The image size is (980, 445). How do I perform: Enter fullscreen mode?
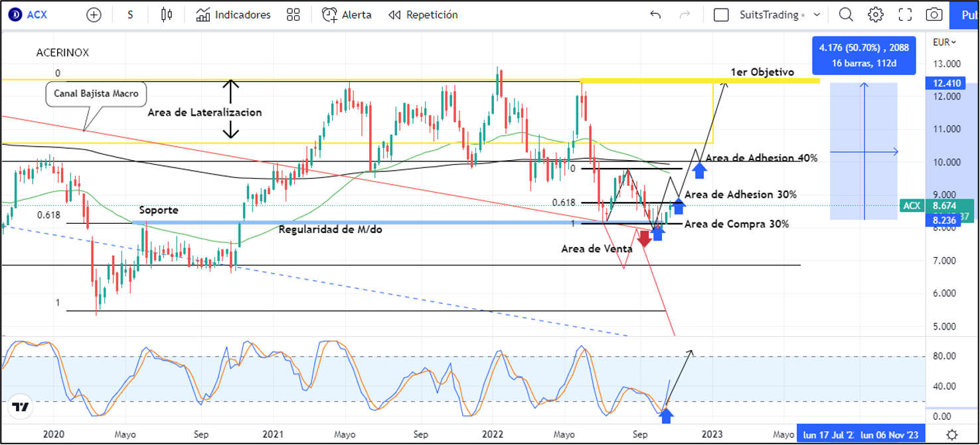click(x=905, y=15)
